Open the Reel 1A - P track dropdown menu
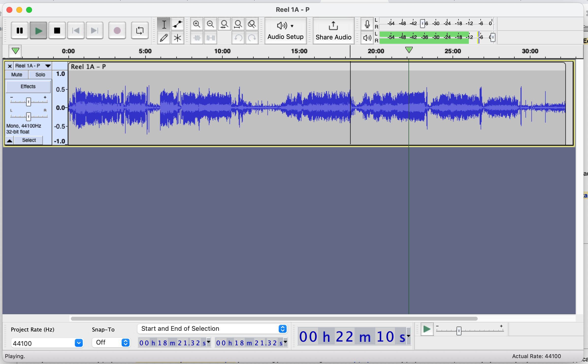 pos(48,66)
